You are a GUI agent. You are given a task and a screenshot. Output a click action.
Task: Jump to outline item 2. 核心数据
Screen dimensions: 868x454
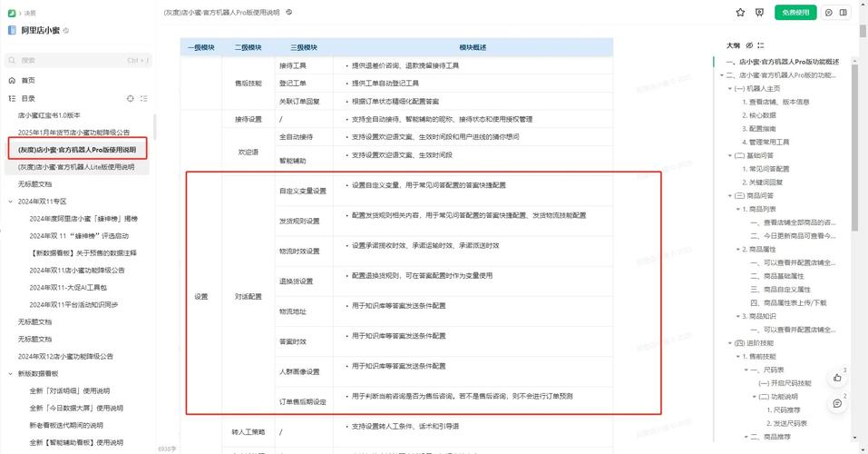[x=759, y=115]
